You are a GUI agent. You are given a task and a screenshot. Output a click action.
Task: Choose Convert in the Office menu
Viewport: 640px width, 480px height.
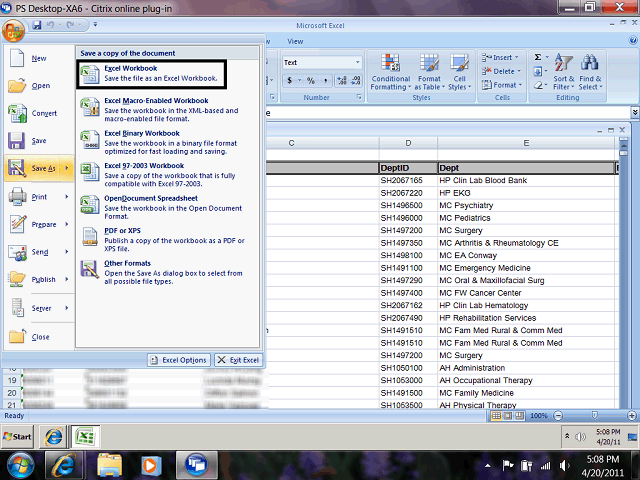(39, 113)
